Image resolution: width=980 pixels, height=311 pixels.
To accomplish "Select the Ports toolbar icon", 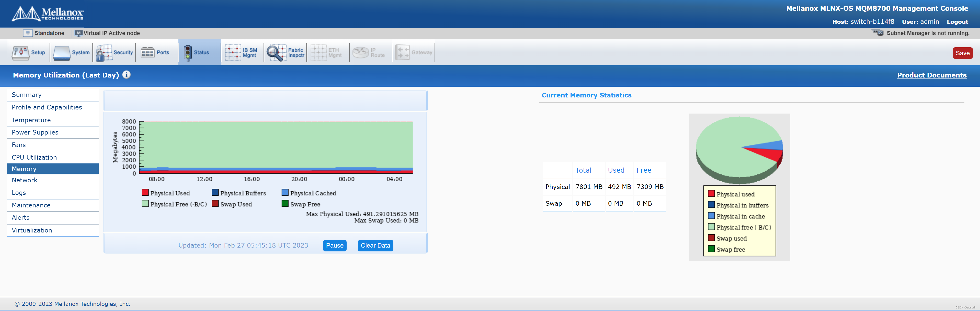I will 147,52.
